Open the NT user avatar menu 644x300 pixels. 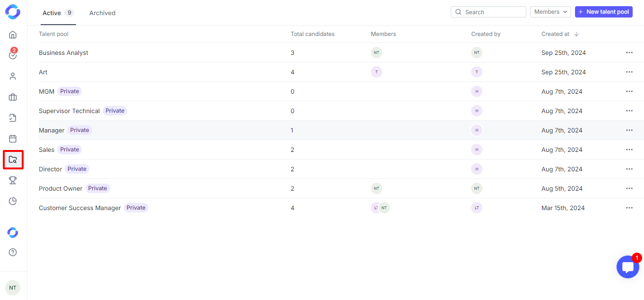pyautogui.click(x=13, y=288)
